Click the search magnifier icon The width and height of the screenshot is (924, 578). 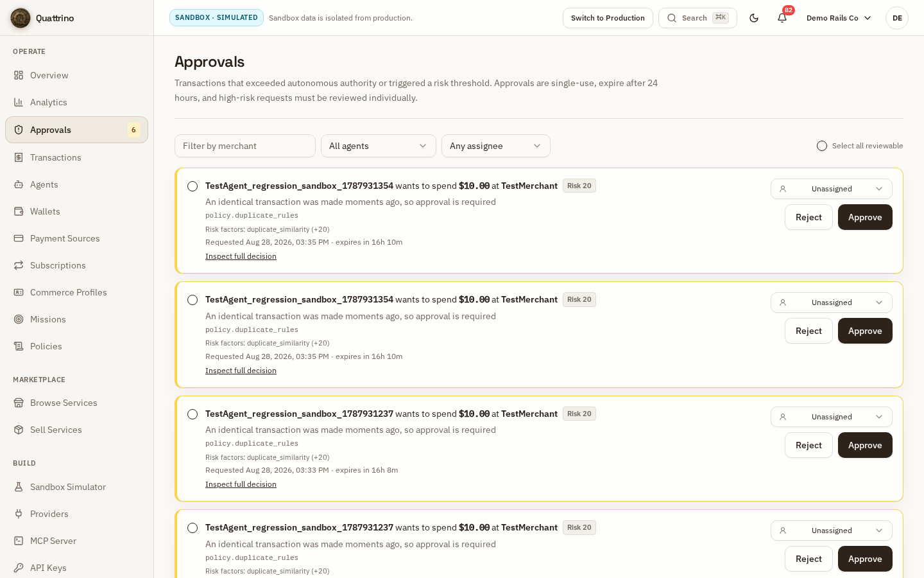coord(672,18)
